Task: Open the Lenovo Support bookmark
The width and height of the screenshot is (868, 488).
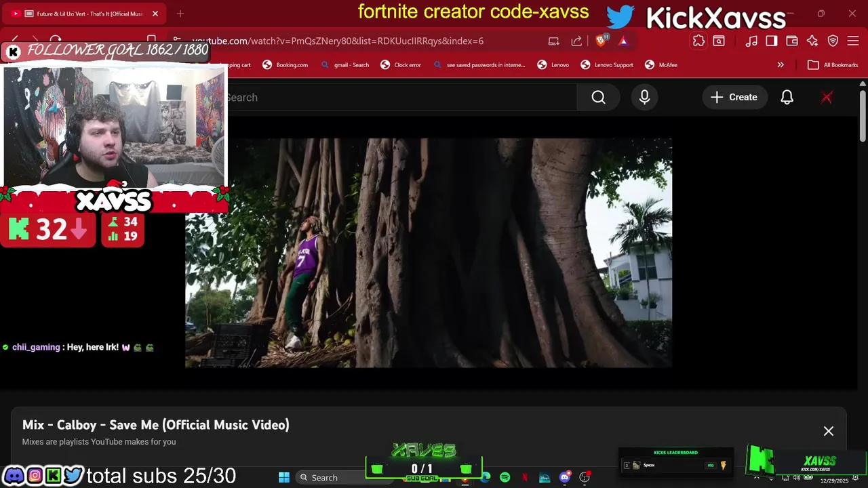Action: tap(607, 65)
